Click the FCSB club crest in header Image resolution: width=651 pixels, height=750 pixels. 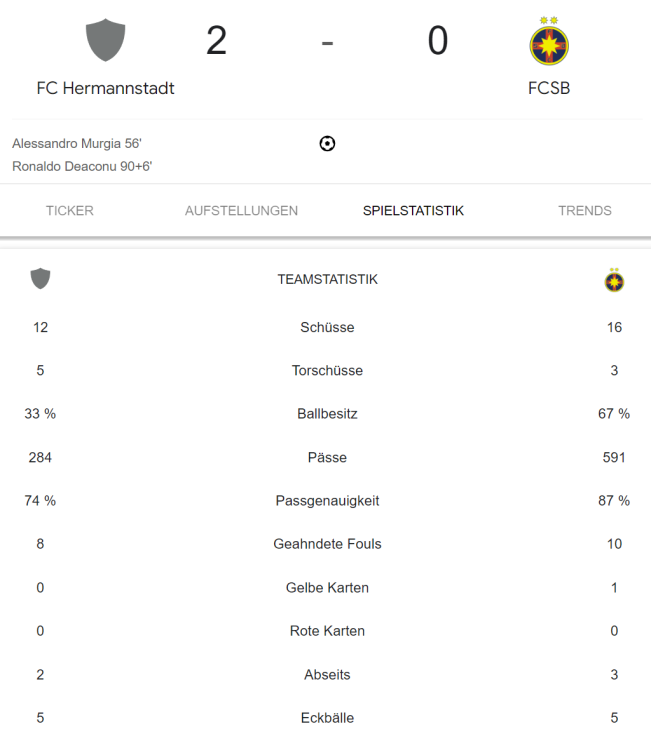pos(549,41)
